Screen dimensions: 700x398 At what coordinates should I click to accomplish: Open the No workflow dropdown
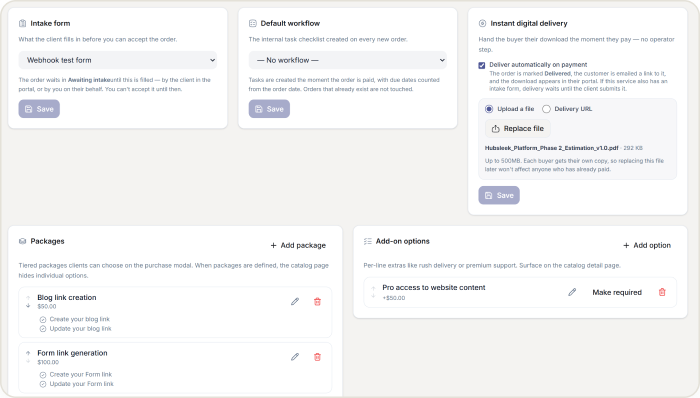[x=348, y=60]
